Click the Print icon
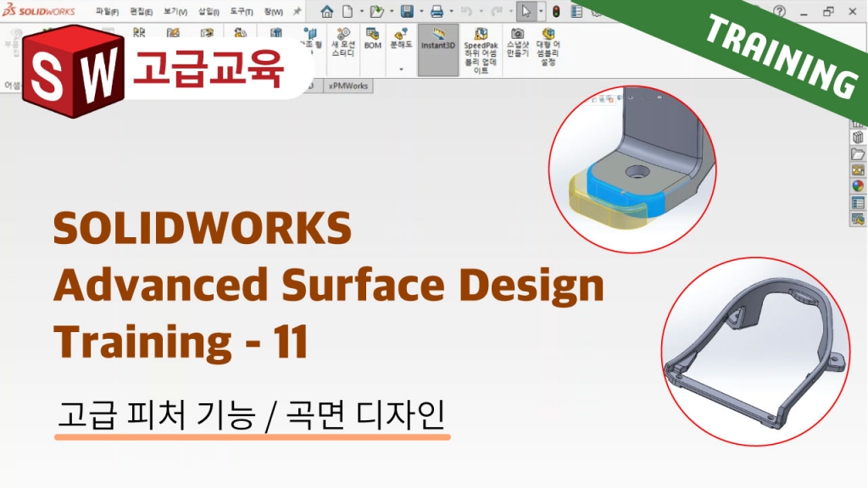The width and height of the screenshot is (868, 488). pos(437,11)
